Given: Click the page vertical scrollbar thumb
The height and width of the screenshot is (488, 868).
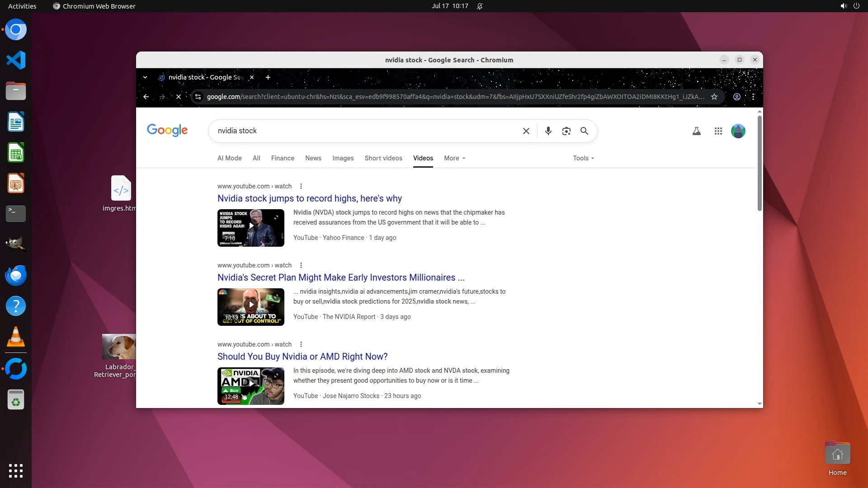Looking at the screenshot, I should (x=759, y=163).
